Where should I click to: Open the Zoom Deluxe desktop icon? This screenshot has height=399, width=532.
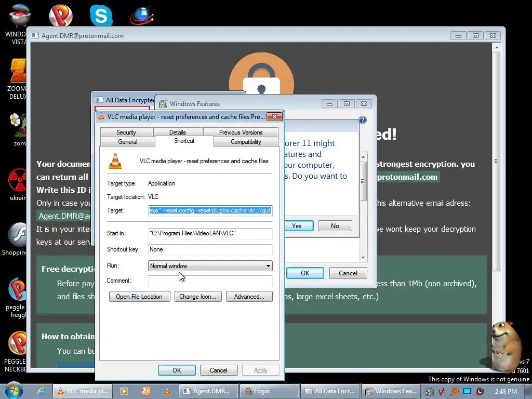[x=17, y=79]
